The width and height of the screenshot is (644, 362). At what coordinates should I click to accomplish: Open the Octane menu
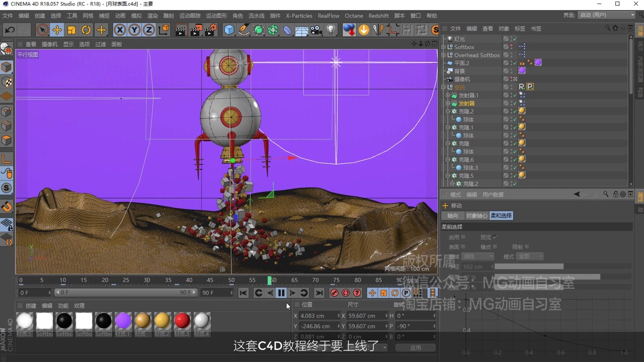click(x=354, y=16)
